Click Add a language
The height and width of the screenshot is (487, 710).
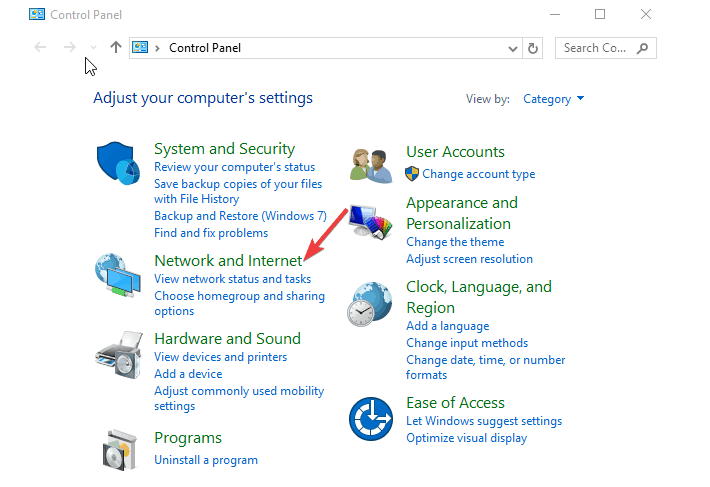(448, 326)
